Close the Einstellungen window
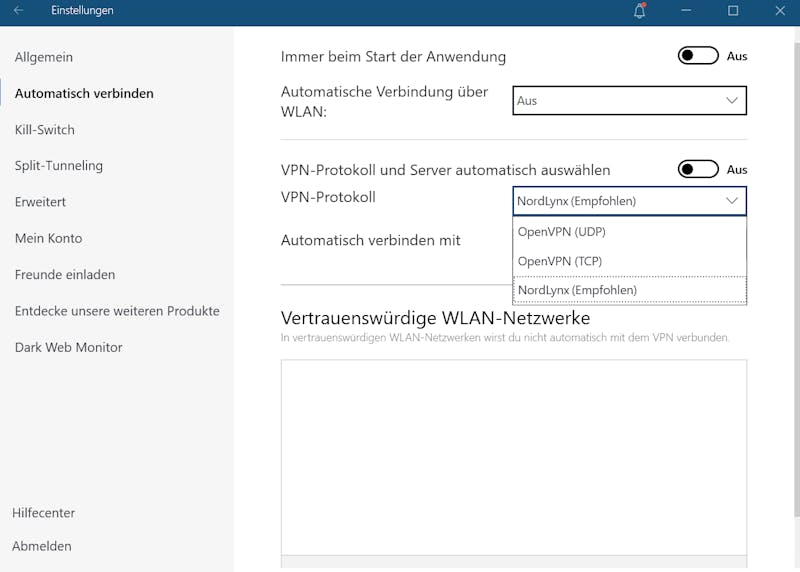 pyautogui.click(x=780, y=10)
